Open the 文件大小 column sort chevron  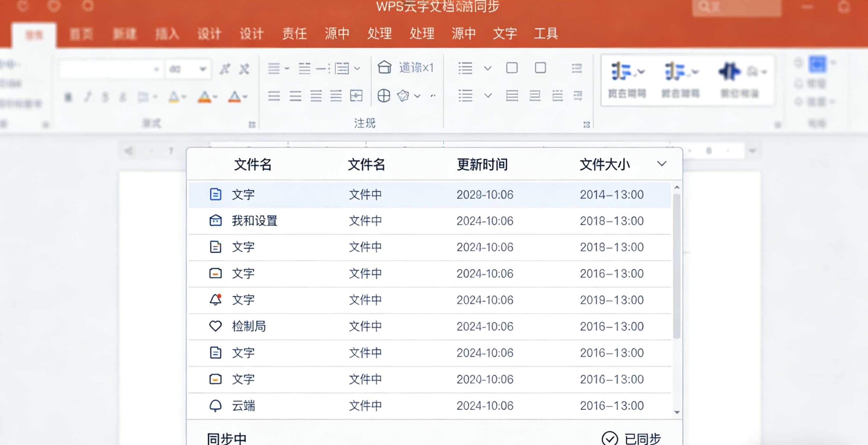coord(662,164)
